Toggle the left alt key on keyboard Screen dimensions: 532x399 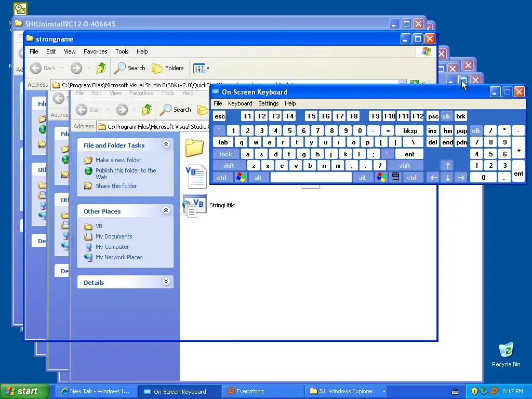(x=258, y=178)
